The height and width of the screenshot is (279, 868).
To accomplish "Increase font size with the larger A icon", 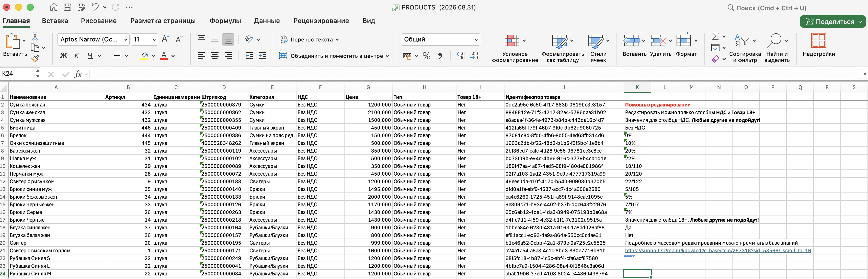I will (165, 39).
